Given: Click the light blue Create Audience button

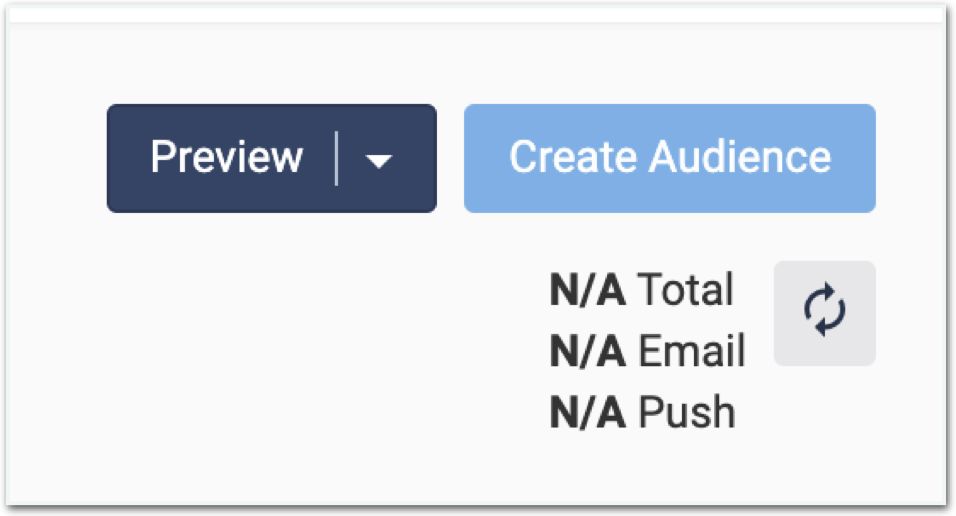Looking at the screenshot, I should pyautogui.click(x=669, y=158).
